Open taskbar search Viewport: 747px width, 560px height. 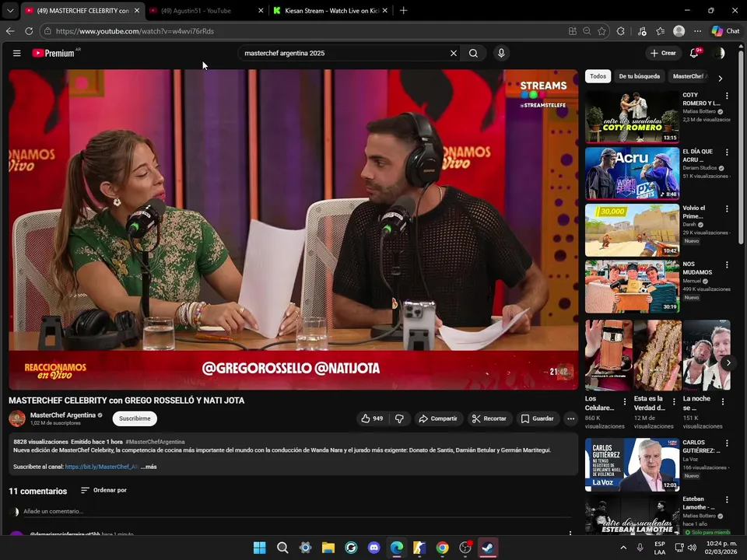pos(282,548)
